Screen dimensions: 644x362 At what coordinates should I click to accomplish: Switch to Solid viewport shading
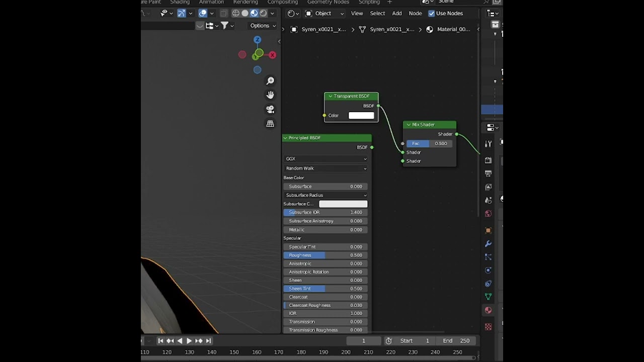pyautogui.click(x=245, y=13)
